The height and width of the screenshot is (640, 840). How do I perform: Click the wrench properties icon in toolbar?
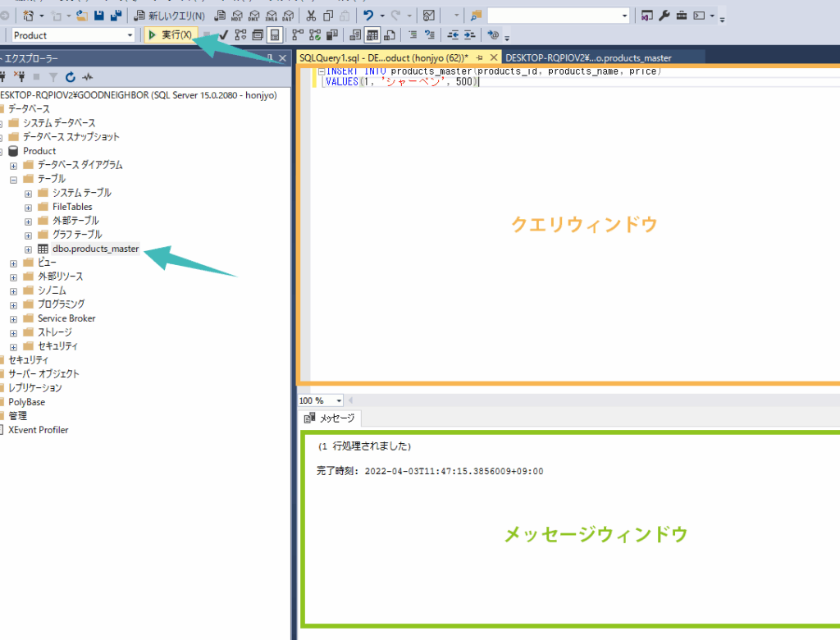point(664,16)
